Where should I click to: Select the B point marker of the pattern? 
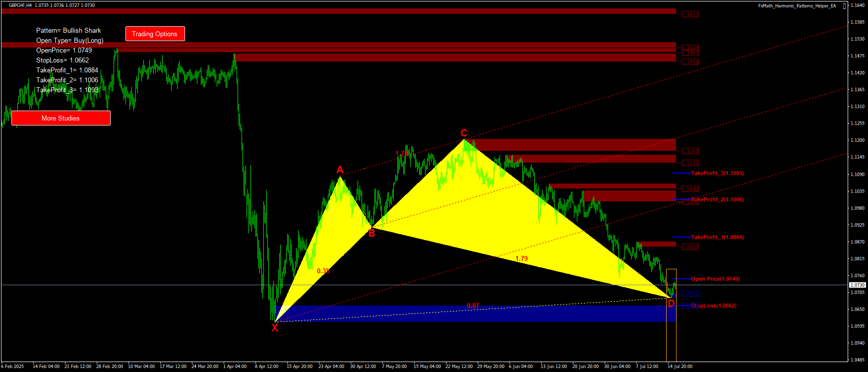372,233
